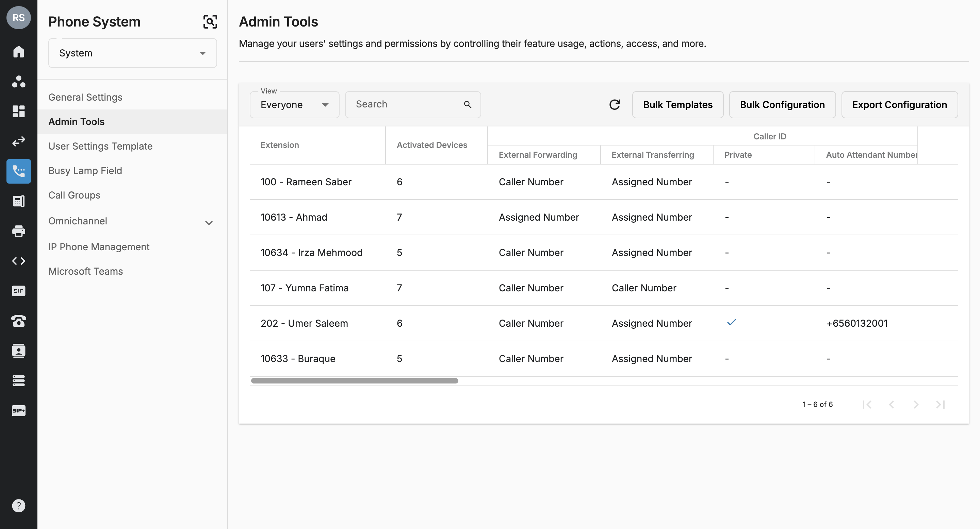Viewport: 980px width, 529px height.
Task: Open the three-dots cluster icon in sidebar
Action: click(19, 81)
